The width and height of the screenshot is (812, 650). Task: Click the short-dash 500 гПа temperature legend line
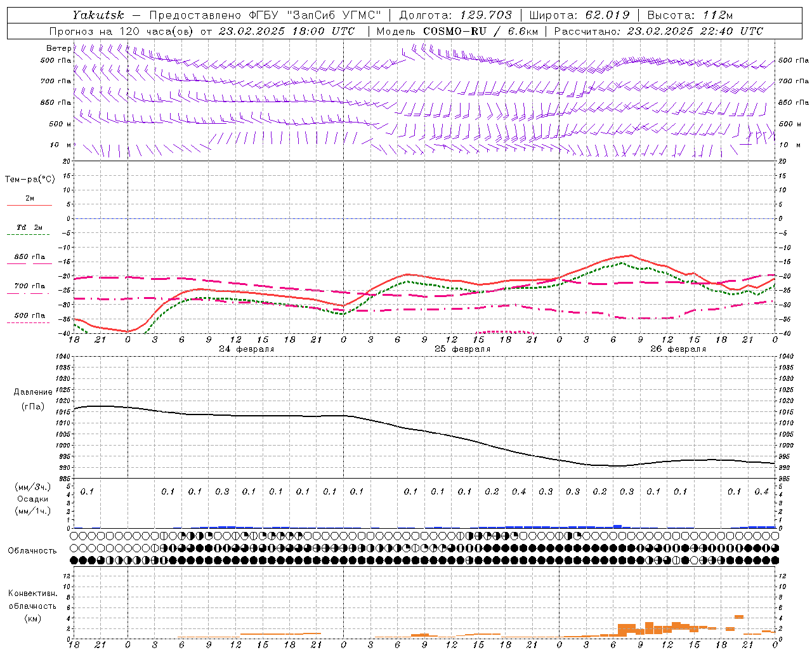point(29,322)
